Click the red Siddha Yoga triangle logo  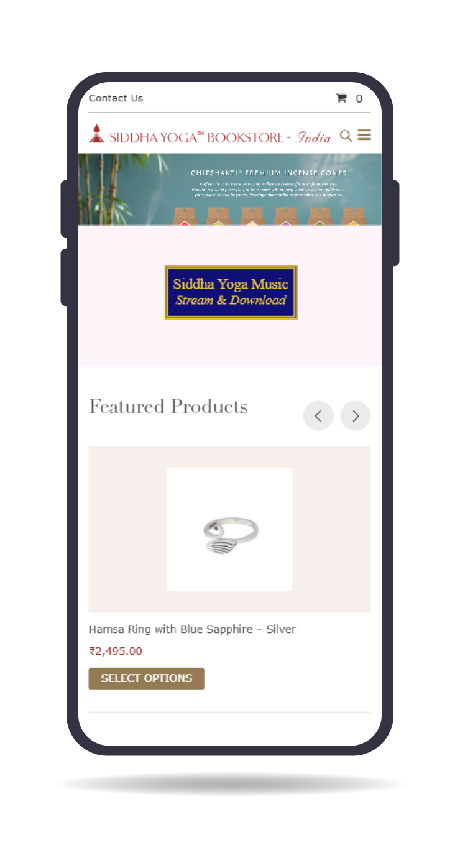(96, 134)
